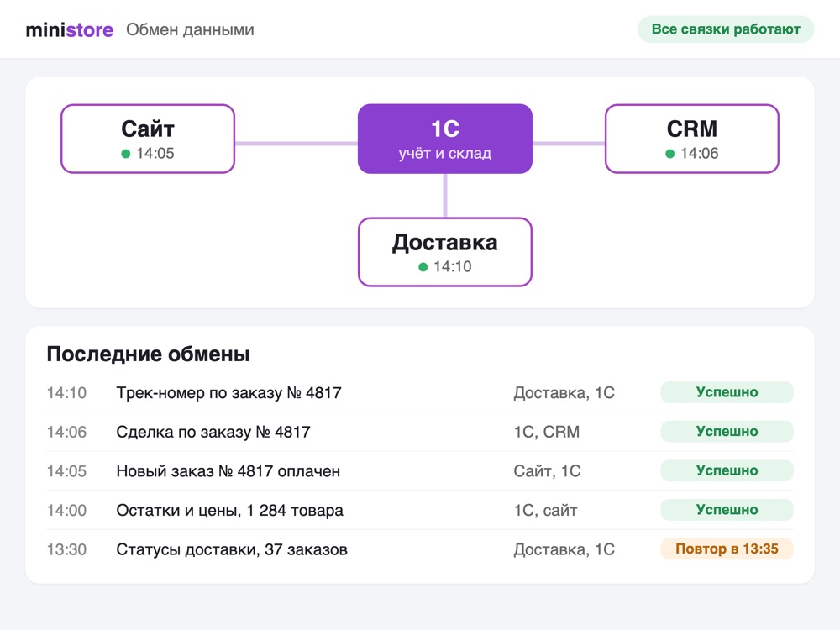Image resolution: width=840 pixels, height=630 pixels.
Task: Select the Сайт node card
Action: click(x=148, y=139)
